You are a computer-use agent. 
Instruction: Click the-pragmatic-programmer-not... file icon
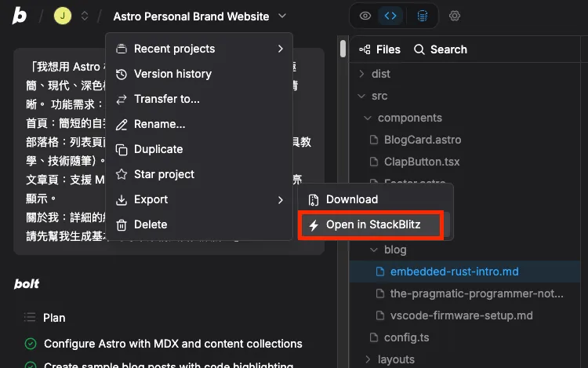380,293
